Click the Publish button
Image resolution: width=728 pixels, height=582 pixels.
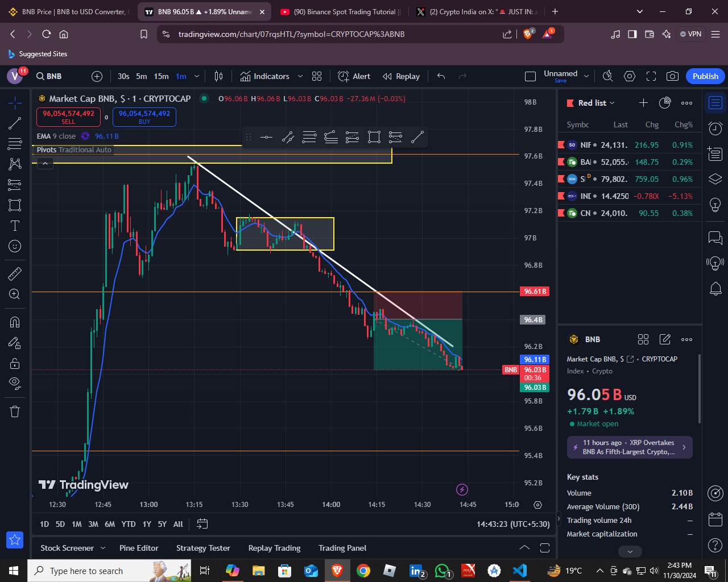[705, 76]
